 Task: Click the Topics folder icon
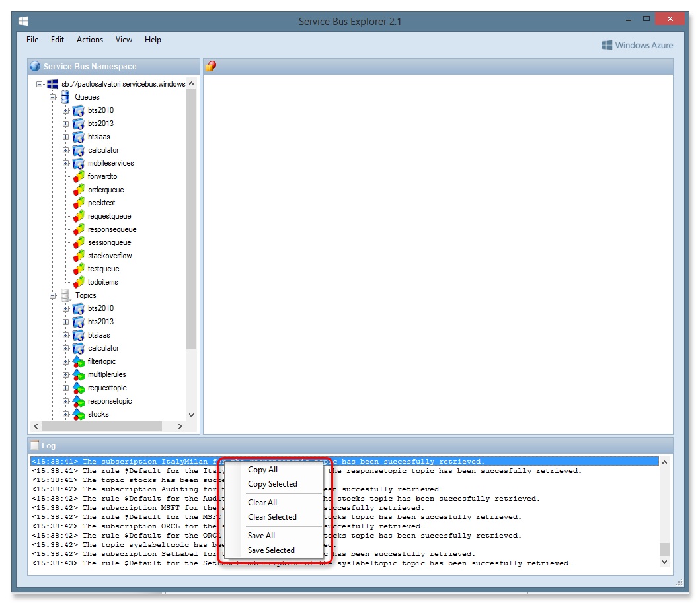(x=65, y=295)
